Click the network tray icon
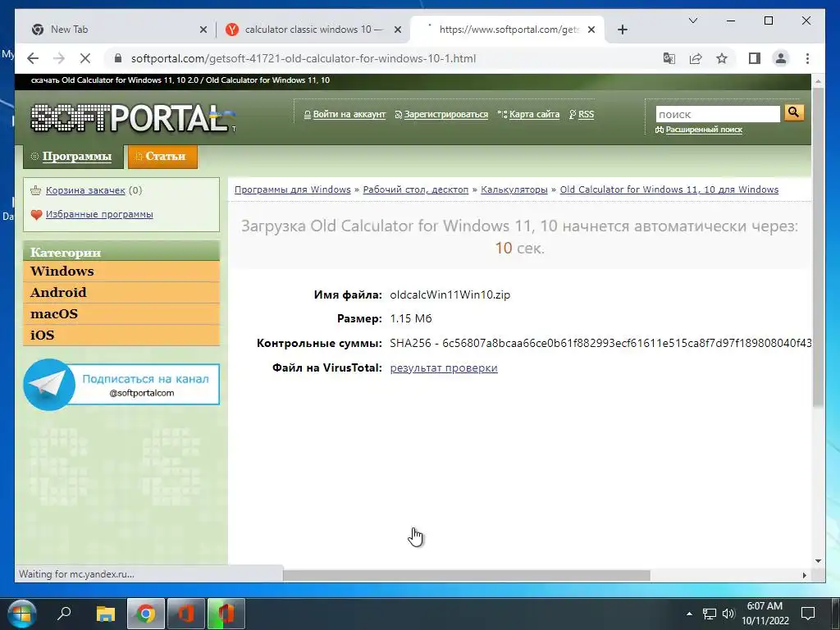 pos(710,614)
